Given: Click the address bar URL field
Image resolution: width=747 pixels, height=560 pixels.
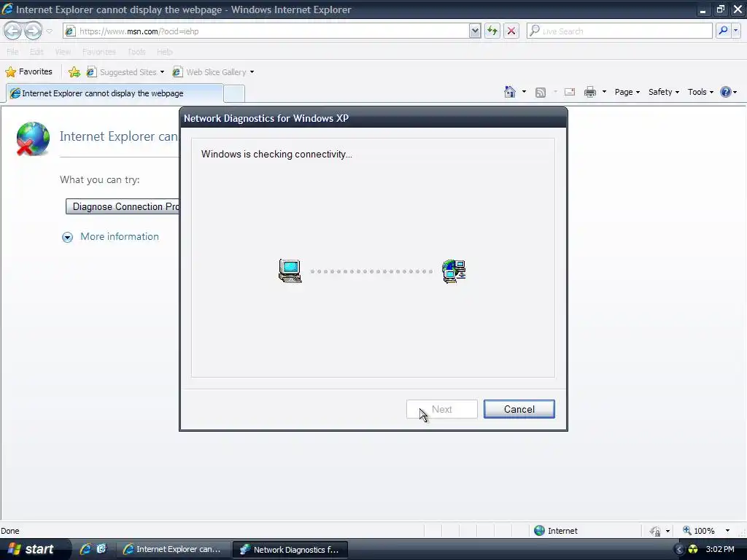Looking at the screenshot, I should pos(266,31).
